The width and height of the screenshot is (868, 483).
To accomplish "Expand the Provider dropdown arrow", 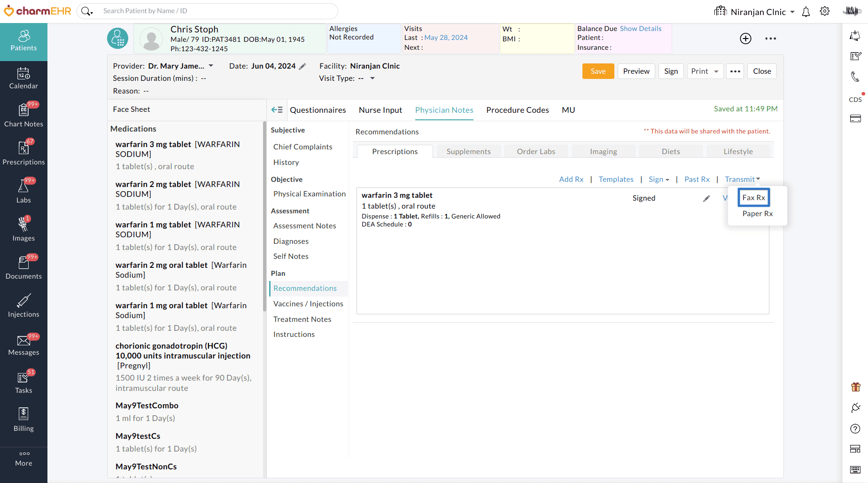I will tap(211, 66).
